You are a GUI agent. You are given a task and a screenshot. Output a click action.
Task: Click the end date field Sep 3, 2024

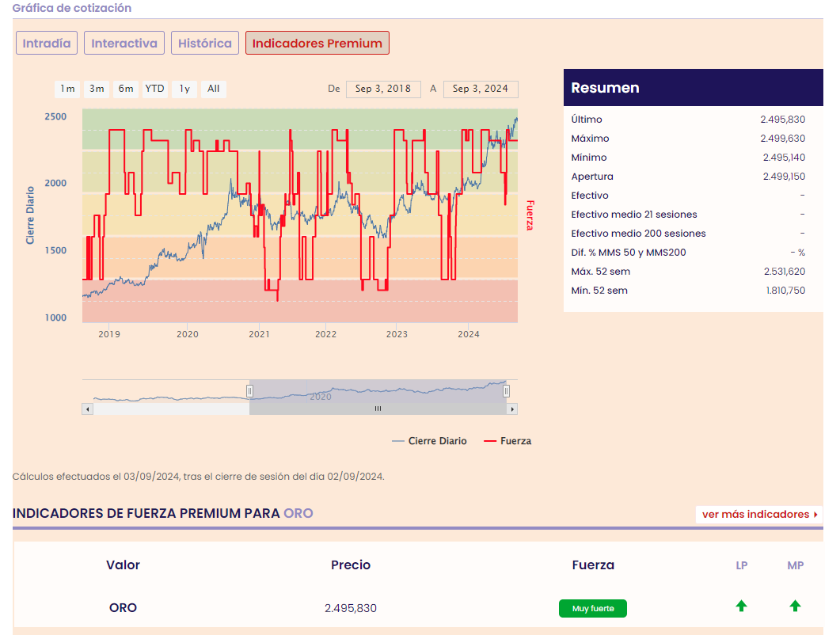tap(481, 89)
